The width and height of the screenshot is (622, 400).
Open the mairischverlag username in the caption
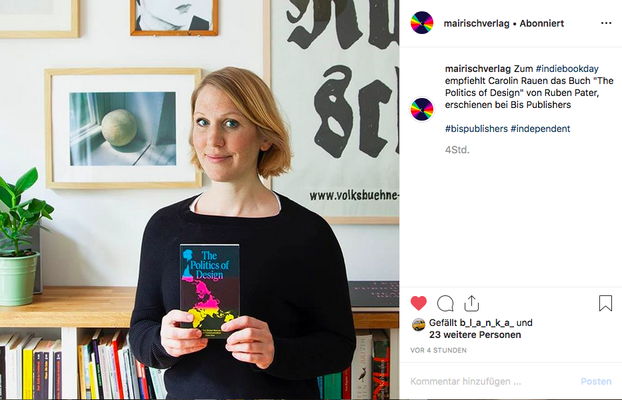coord(478,69)
